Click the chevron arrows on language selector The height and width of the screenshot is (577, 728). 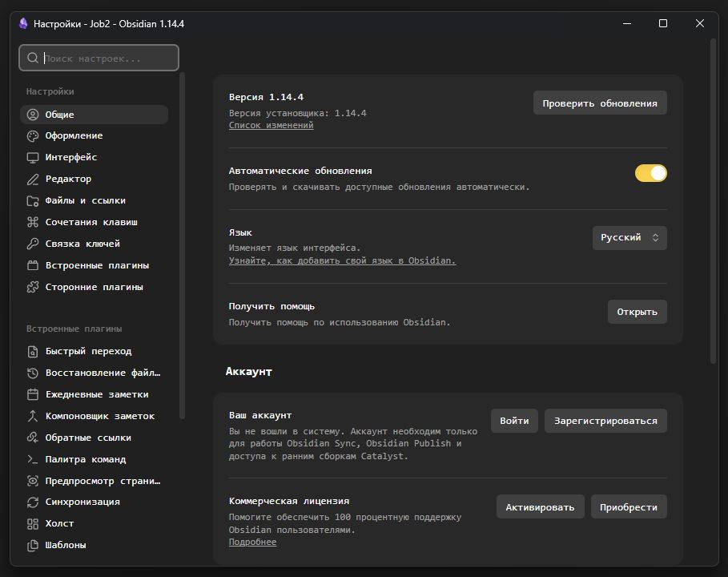655,238
